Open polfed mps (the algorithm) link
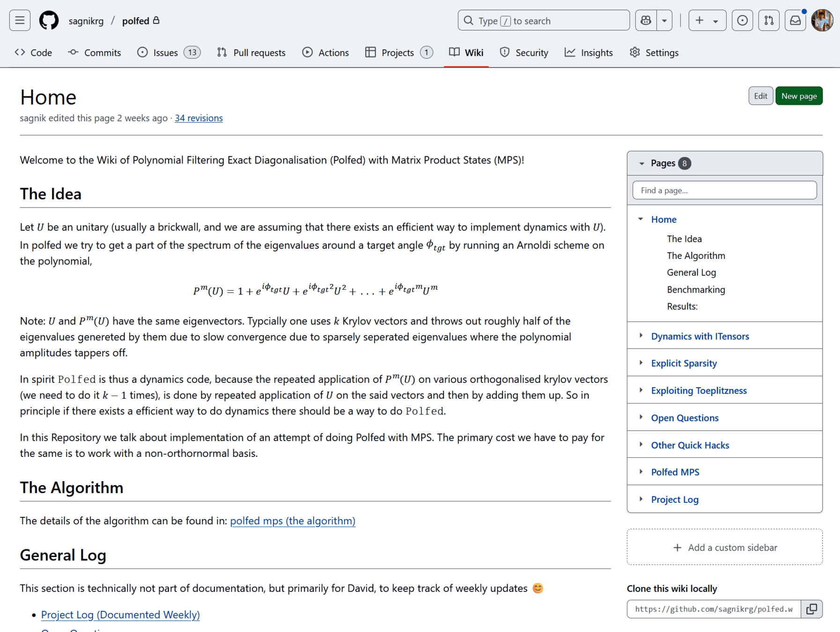The width and height of the screenshot is (840, 632). [x=293, y=521]
